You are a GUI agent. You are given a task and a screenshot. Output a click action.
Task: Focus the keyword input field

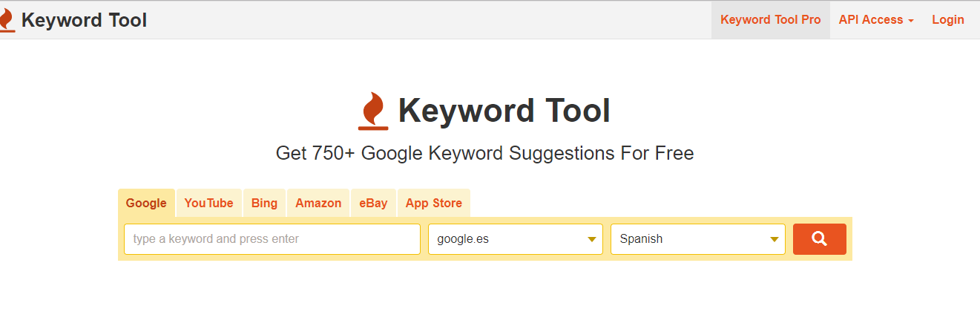coord(272,239)
